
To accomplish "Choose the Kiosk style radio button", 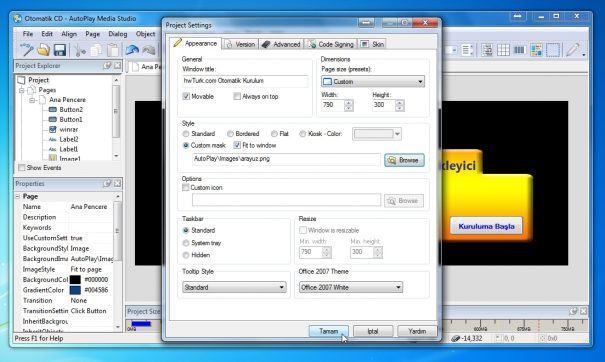I will click(x=302, y=134).
